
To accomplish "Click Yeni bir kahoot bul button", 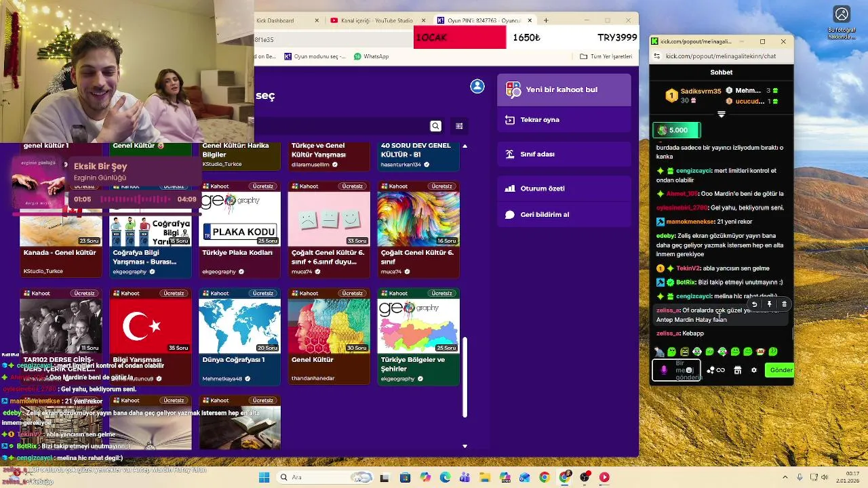I will [x=564, y=89].
